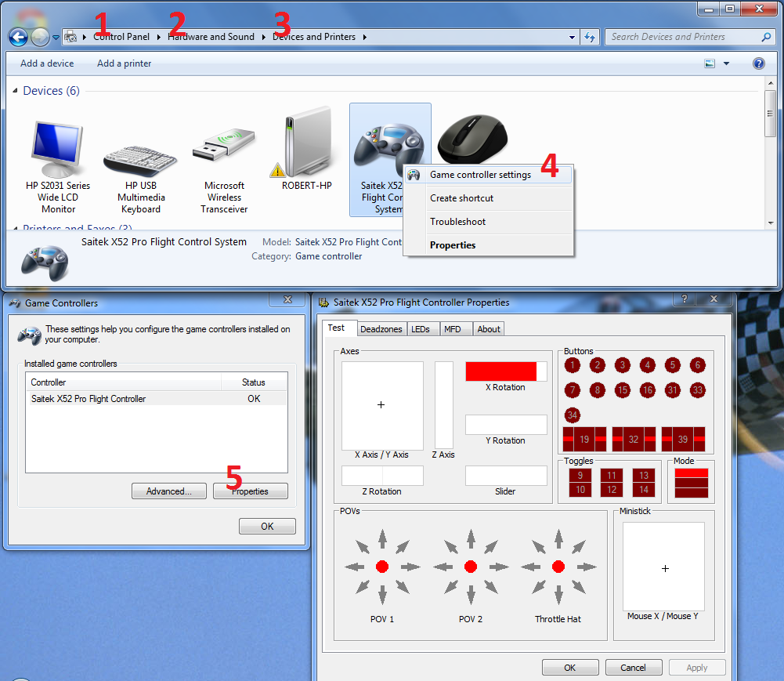Image resolution: width=784 pixels, height=681 pixels.
Task: Click the refresh button beside the address bar
Action: click(x=590, y=37)
